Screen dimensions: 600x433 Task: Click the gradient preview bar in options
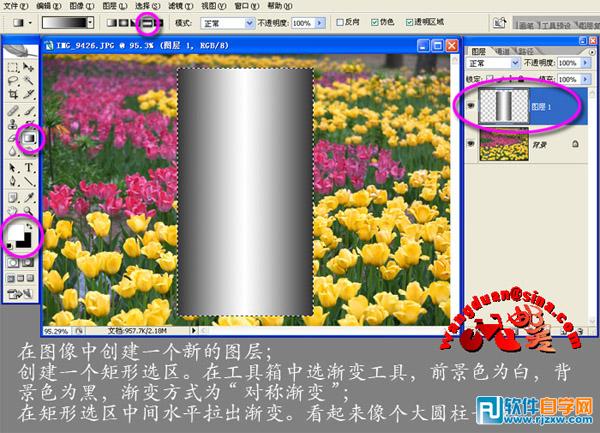click(64, 23)
